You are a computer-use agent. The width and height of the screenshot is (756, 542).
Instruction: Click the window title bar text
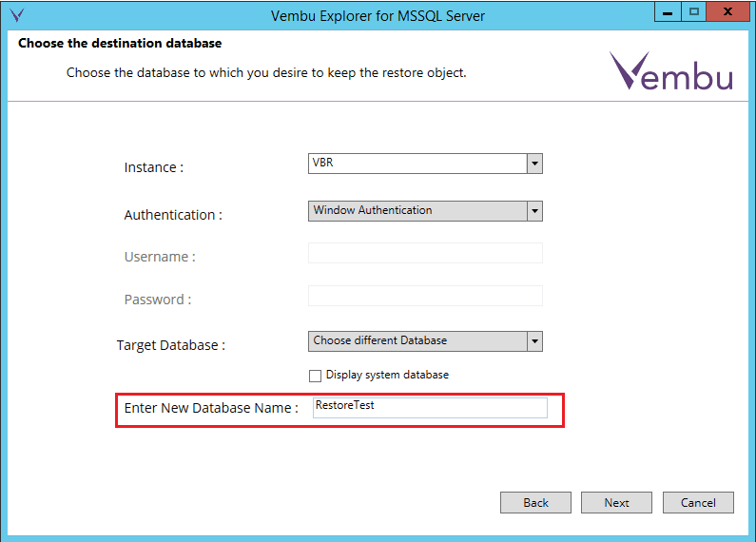coord(378,15)
